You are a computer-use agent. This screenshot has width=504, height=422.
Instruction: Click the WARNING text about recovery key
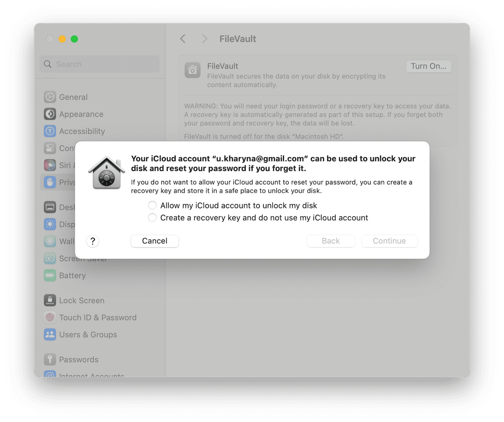(x=317, y=115)
